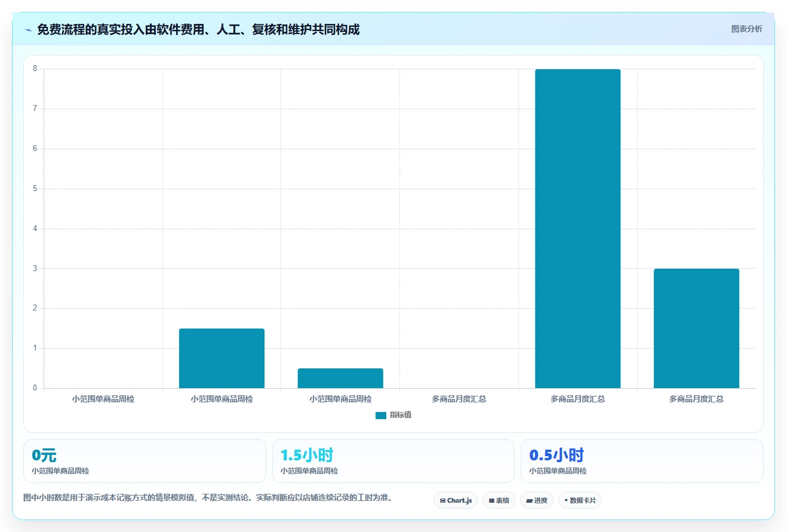The image size is (787, 532).
Task: Toggle the 指标值 legend color box
Action: [x=381, y=416]
